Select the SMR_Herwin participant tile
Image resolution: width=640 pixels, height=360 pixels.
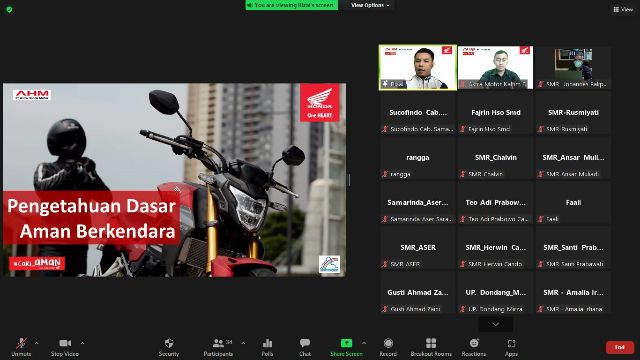pyautogui.click(x=496, y=248)
